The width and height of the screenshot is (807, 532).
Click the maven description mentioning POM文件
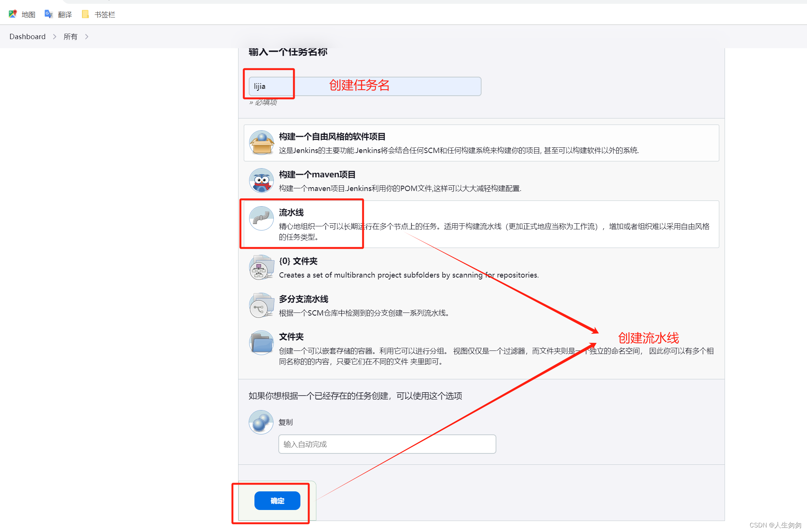point(400,188)
